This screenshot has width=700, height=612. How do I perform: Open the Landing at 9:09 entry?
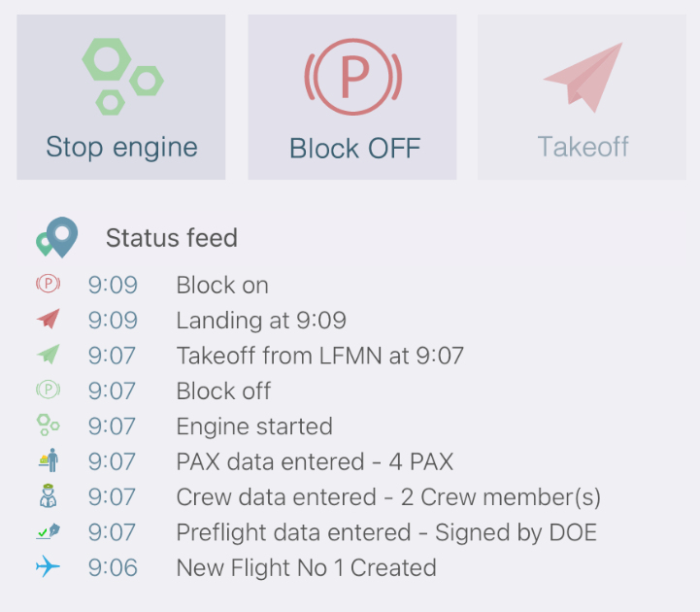pyautogui.click(x=261, y=321)
